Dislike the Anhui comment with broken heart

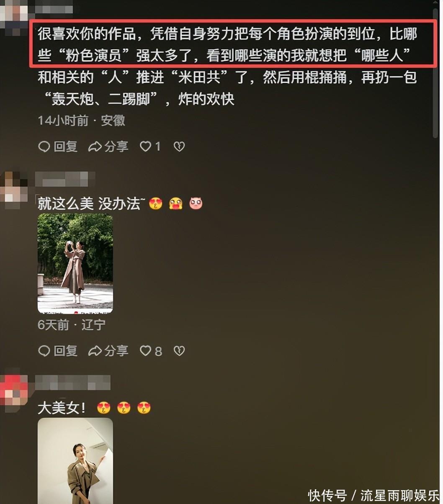pyautogui.click(x=179, y=147)
